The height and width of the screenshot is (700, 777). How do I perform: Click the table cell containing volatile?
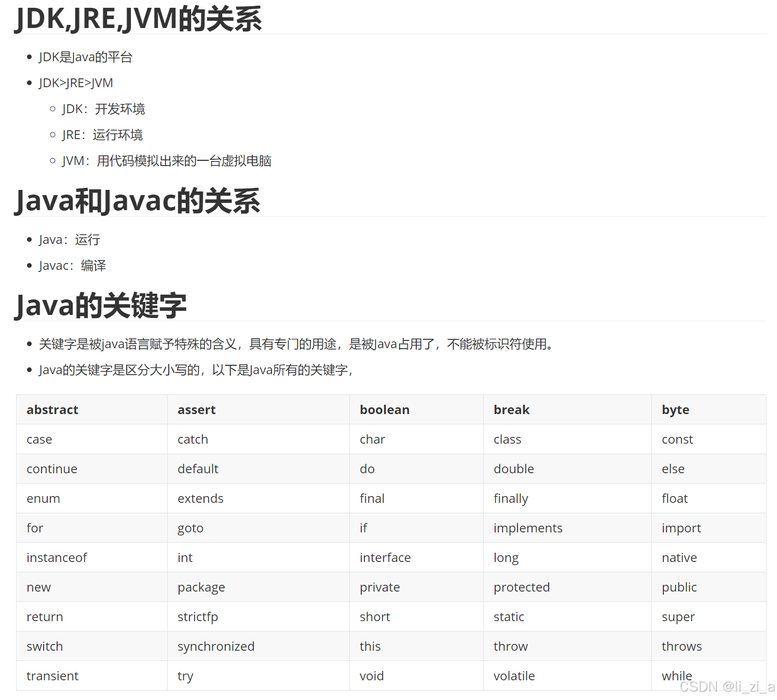(x=514, y=676)
